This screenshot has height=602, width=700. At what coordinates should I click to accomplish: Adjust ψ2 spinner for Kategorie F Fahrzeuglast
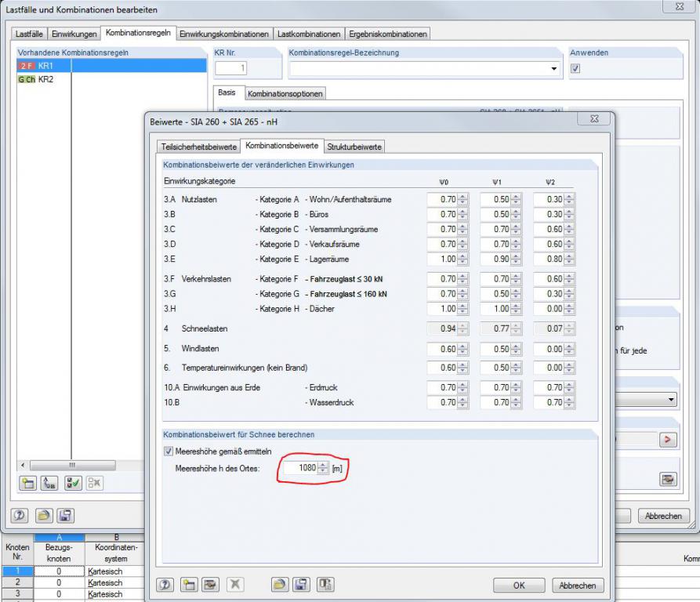pyautogui.click(x=569, y=279)
